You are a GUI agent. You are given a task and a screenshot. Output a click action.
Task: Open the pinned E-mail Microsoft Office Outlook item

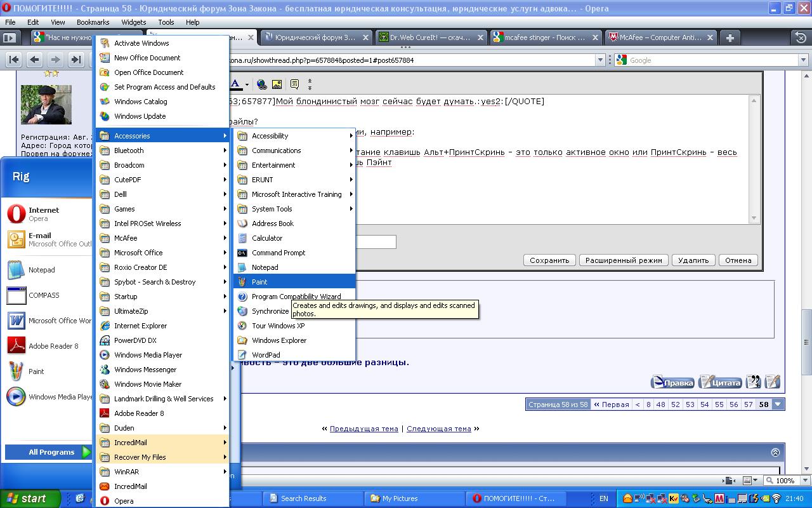click(48, 239)
